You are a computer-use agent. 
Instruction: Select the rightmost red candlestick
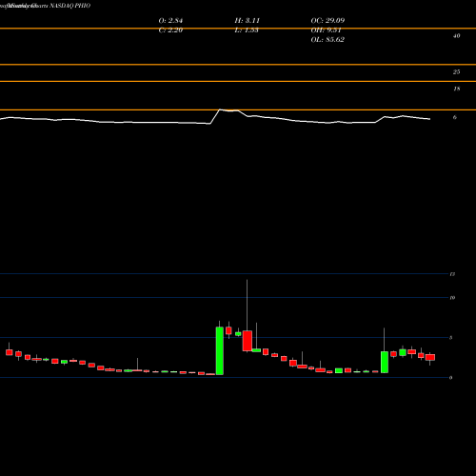430,357
